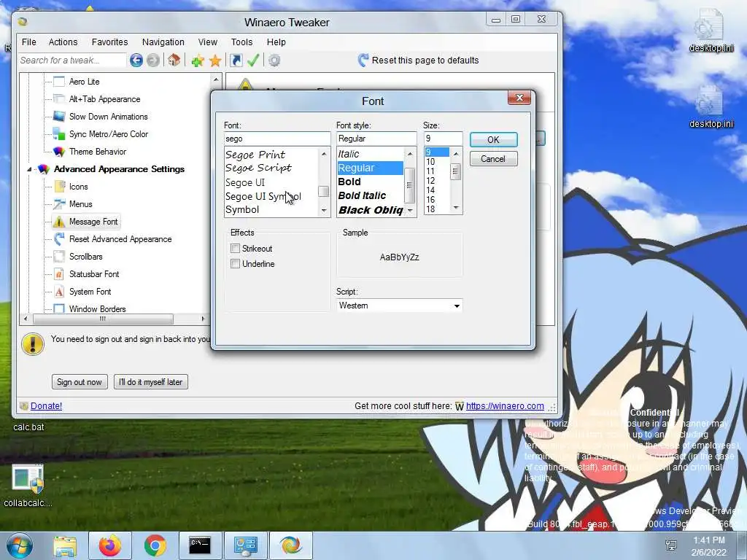Switch to Winaero Tweaker taskbar icon
Screen dimensions: 747x560
tap(290, 545)
